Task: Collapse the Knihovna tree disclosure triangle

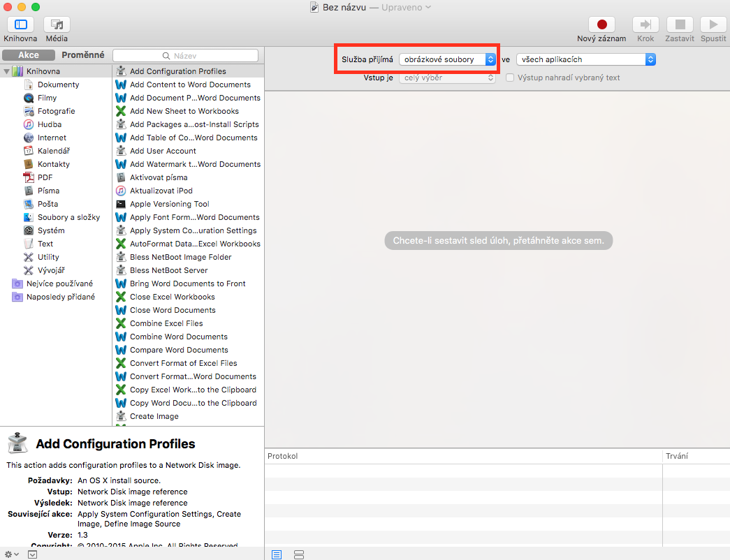Action: [6, 71]
